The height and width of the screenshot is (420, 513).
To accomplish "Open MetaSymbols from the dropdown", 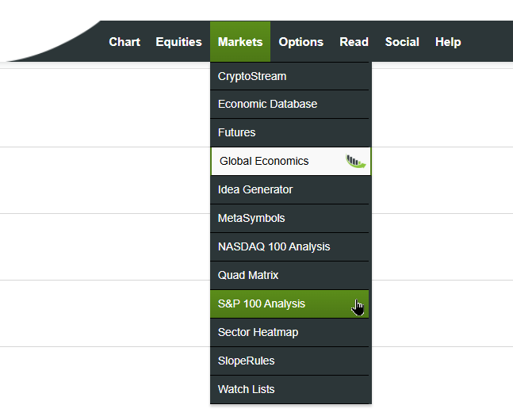I will (289, 218).
